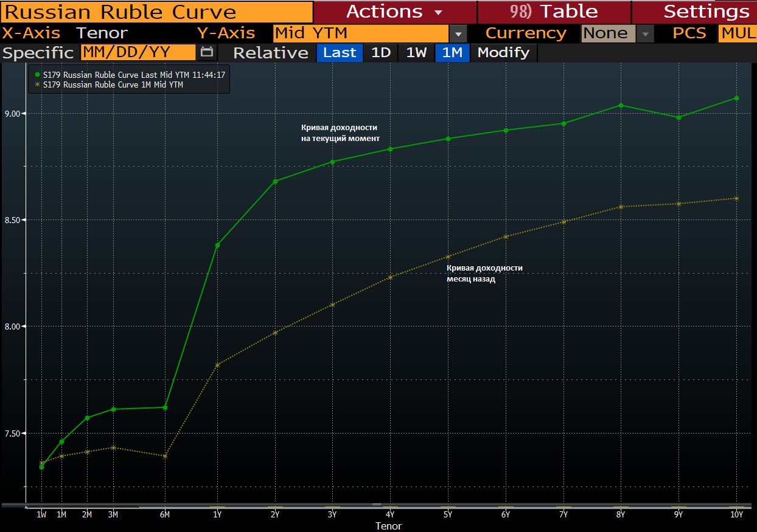Click the 3Y tenor axis label

tap(332, 515)
